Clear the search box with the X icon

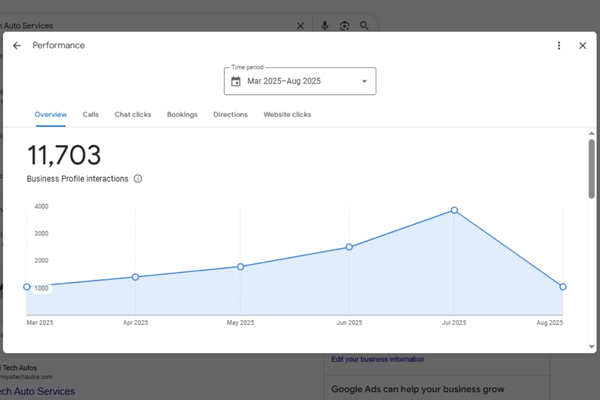[302, 26]
